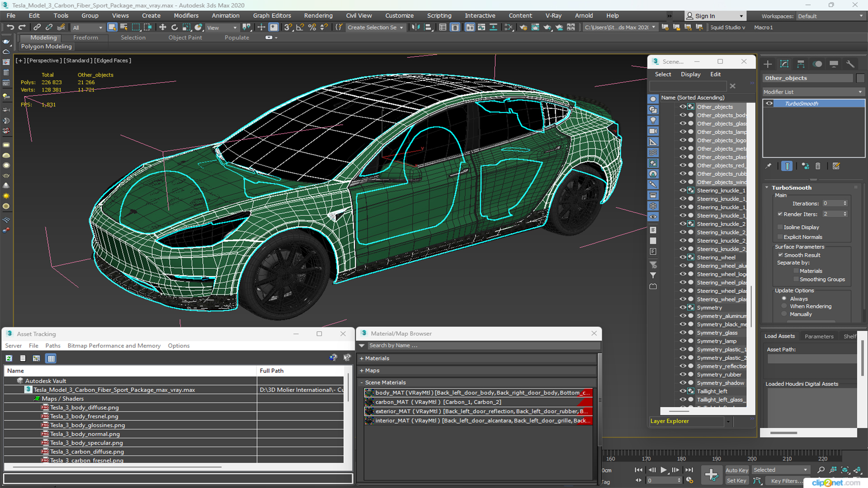Expand the Maps group in Material/Map Browser
Viewport: 868px width, 488px height.
point(362,371)
